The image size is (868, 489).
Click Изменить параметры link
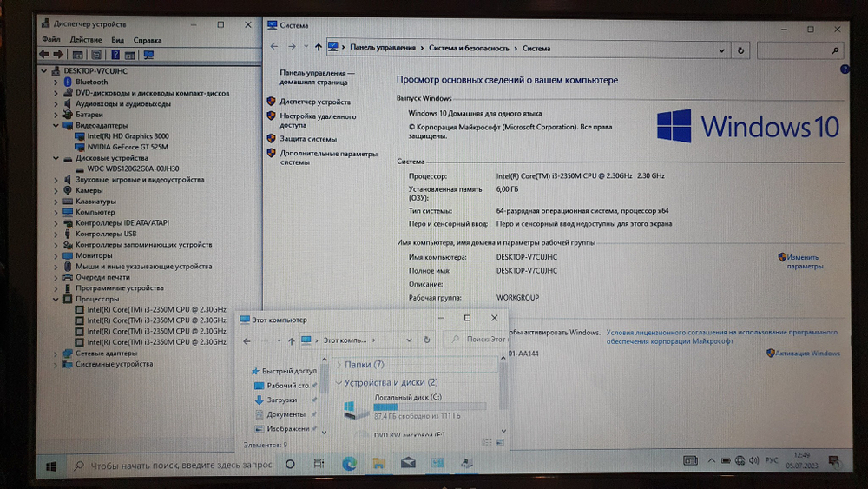[805, 261]
